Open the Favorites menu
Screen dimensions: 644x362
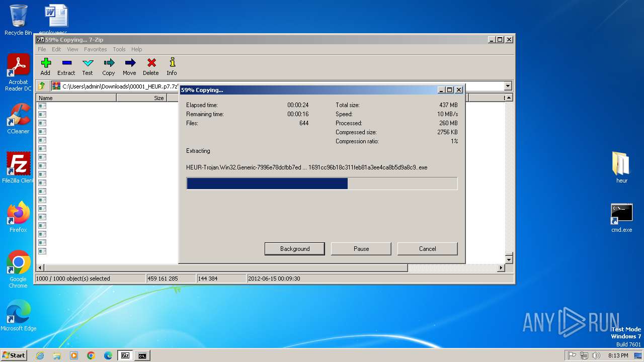(96, 49)
